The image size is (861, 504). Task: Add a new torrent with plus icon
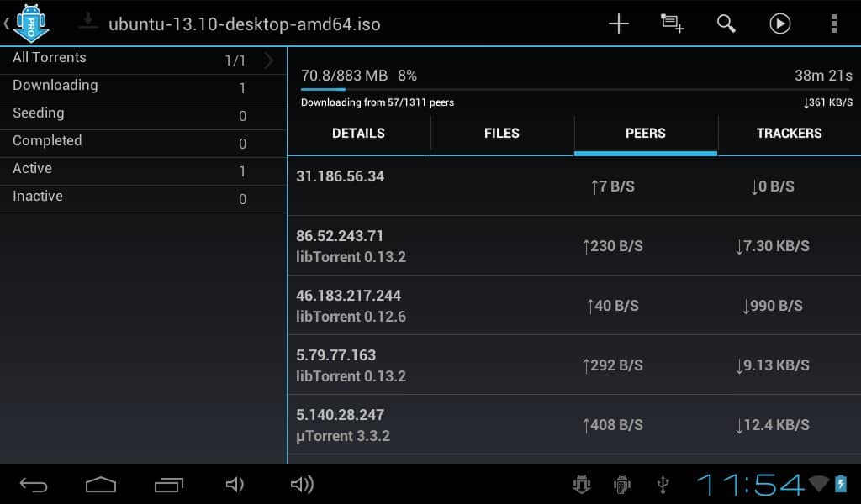618,24
